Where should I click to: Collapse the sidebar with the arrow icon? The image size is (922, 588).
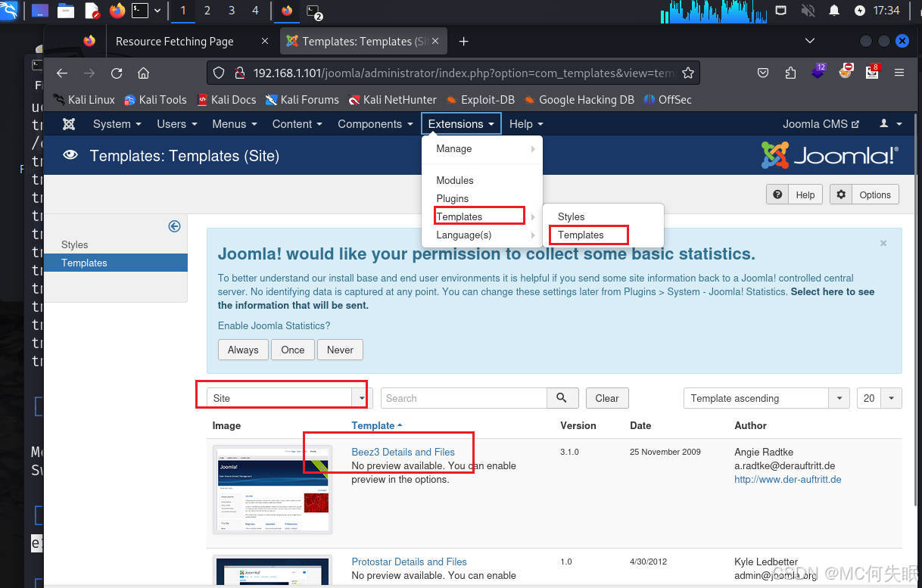point(174,226)
